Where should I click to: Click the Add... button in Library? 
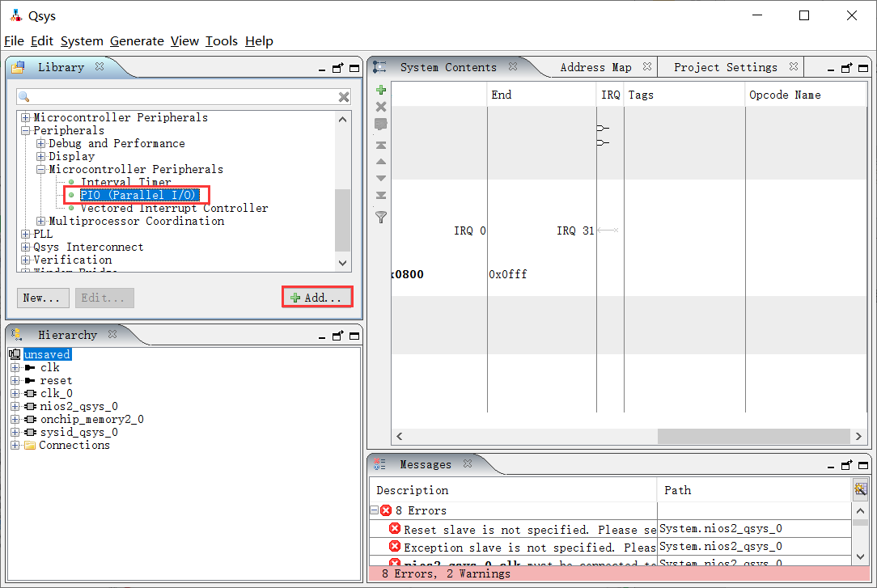[x=317, y=298]
